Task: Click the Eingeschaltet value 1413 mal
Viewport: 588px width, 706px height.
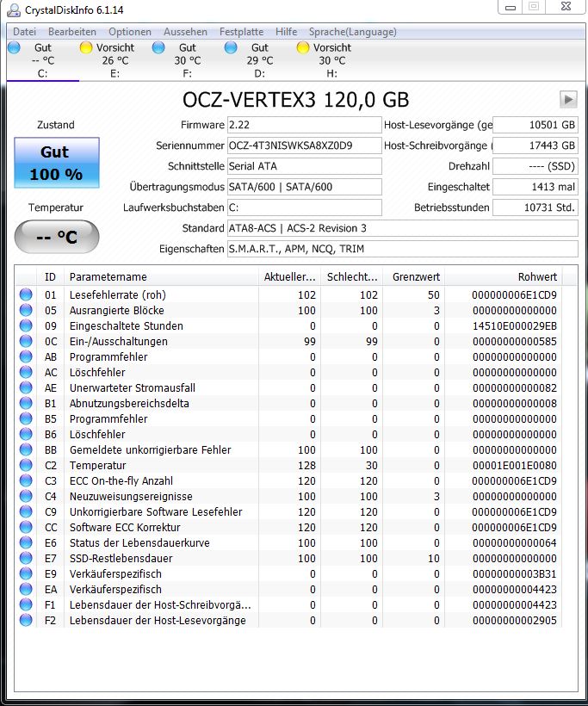Action: [535, 187]
